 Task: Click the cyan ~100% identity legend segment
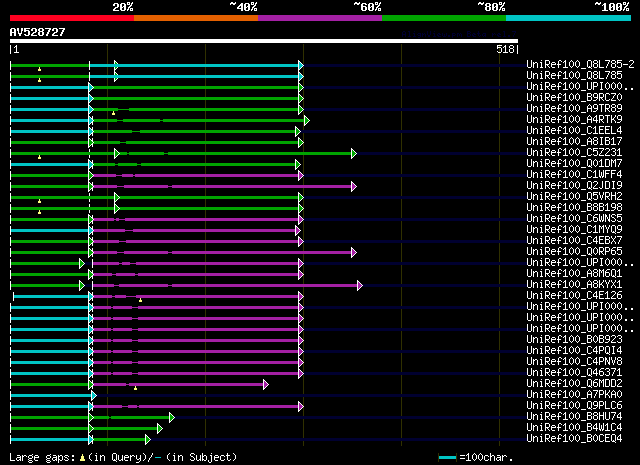[x=569, y=18]
